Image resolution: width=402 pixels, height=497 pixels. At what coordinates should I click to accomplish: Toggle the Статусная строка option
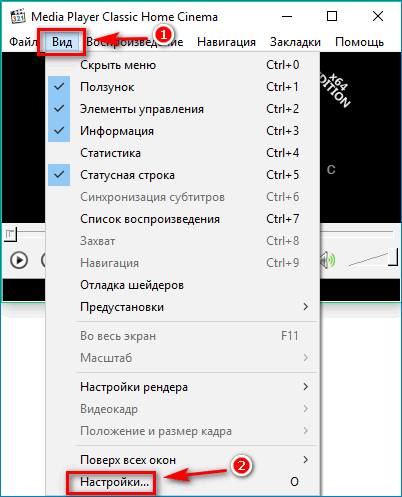[183, 175]
